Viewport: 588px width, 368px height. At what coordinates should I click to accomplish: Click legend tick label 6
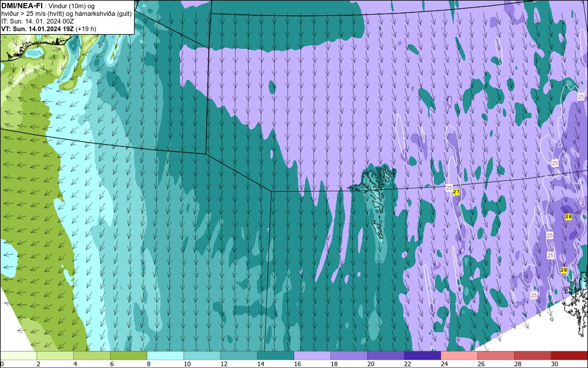[x=112, y=364]
